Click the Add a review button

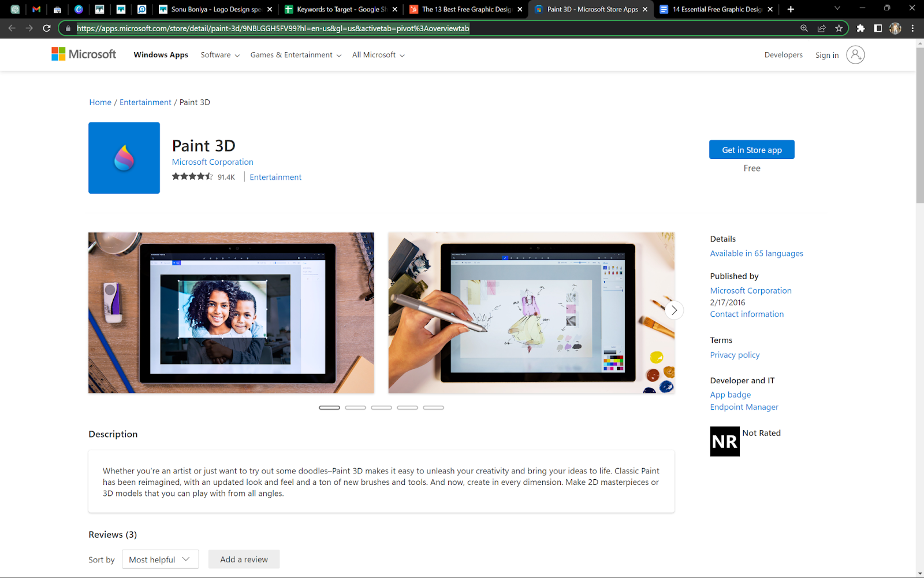click(244, 559)
